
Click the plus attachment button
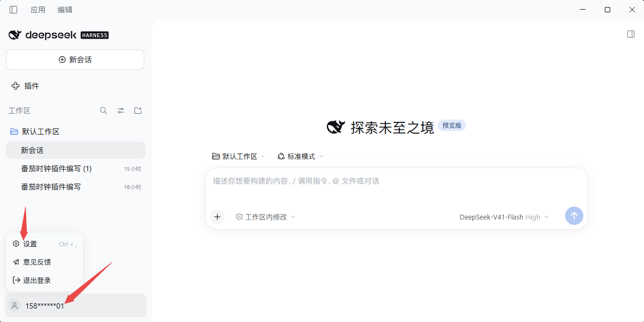[217, 217]
